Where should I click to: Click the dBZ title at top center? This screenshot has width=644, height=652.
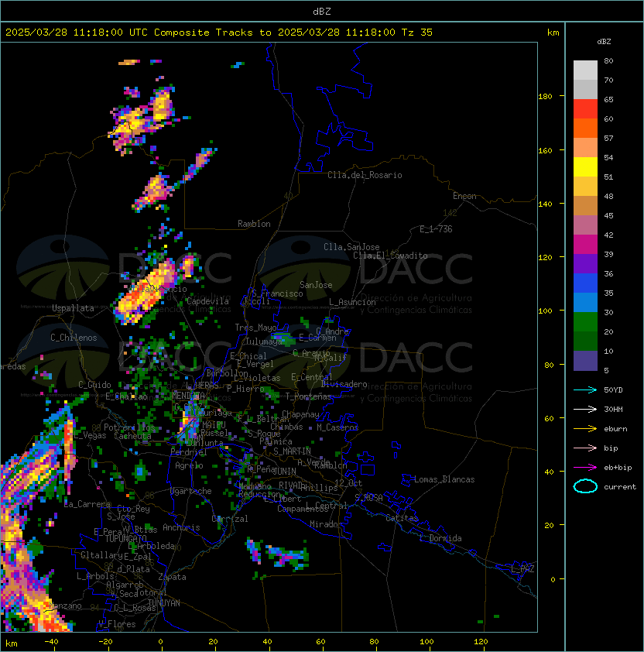coord(322,11)
